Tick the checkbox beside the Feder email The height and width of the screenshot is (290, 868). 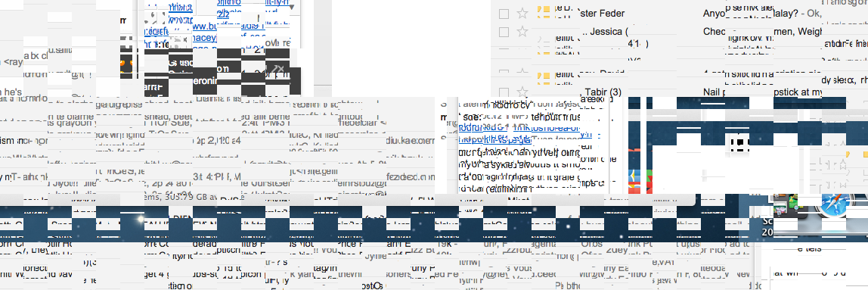tap(504, 14)
